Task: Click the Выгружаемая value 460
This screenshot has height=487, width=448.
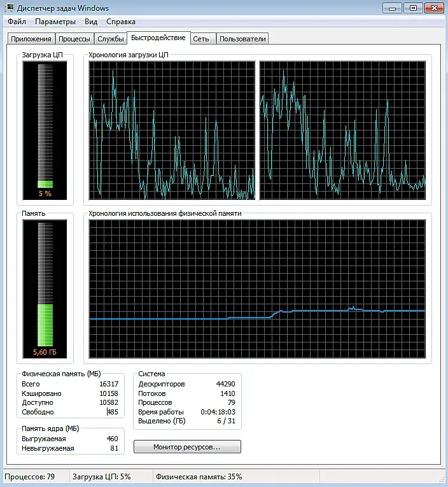Action: pos(113,439)
